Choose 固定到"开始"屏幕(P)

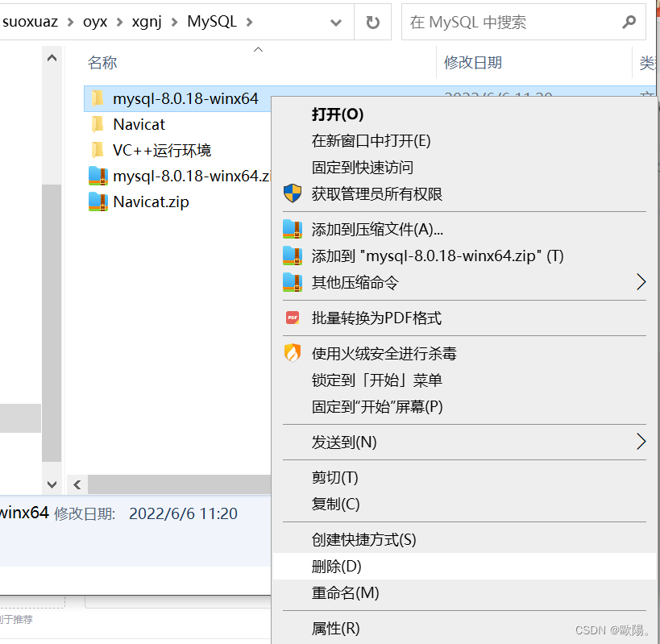(464, 406)
